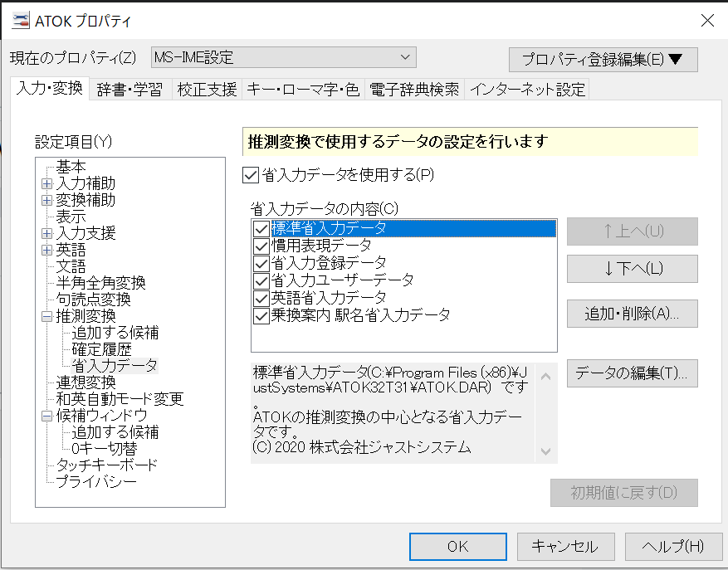The height and width of the screenshot is (570, 728).
Task: Toggle 省入力ユーザーデータ checkbox
Action: 261,280
